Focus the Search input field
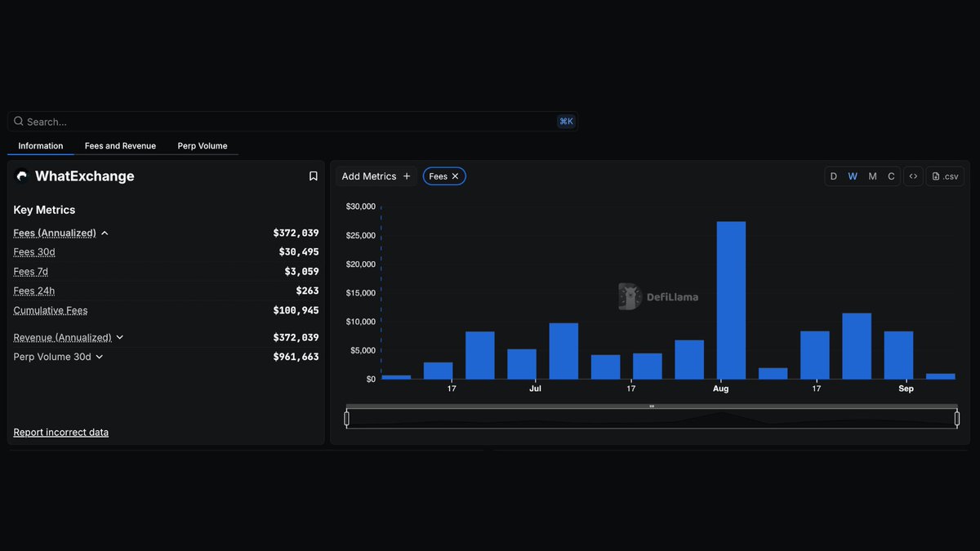This screenshot has width=980, height=551. click(292, 122)
